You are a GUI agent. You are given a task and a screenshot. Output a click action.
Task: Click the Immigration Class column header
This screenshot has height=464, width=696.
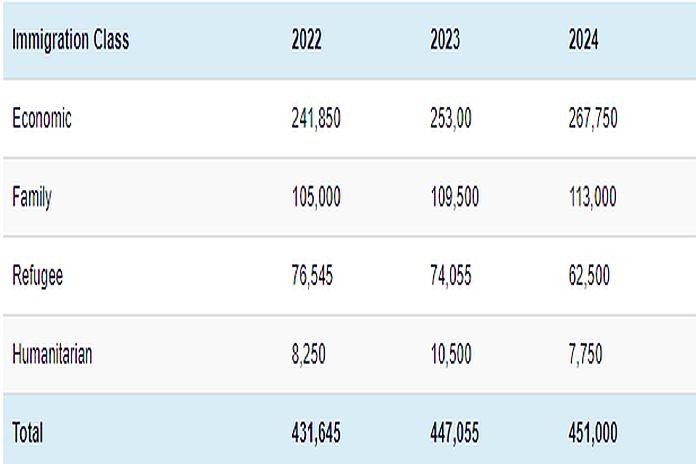pos(70,41)
